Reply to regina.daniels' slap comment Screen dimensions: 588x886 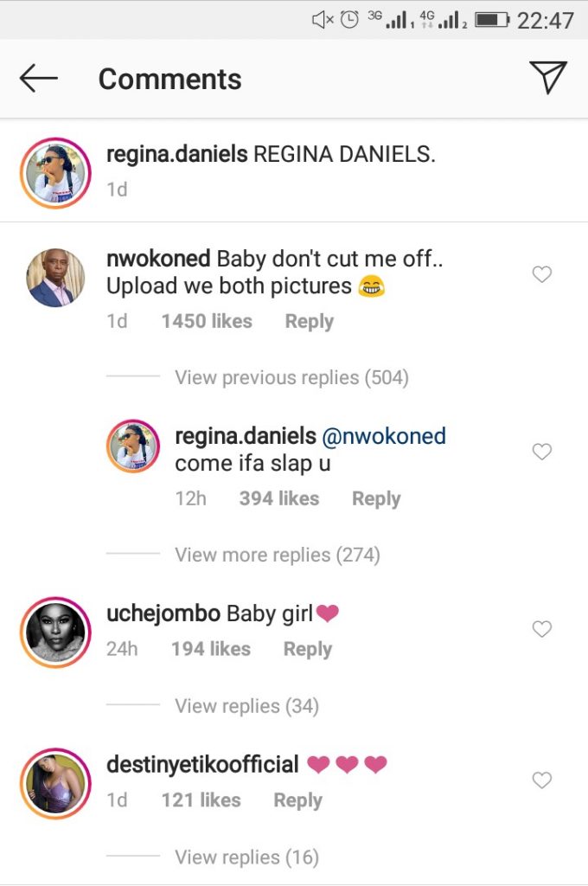(376, 499)
